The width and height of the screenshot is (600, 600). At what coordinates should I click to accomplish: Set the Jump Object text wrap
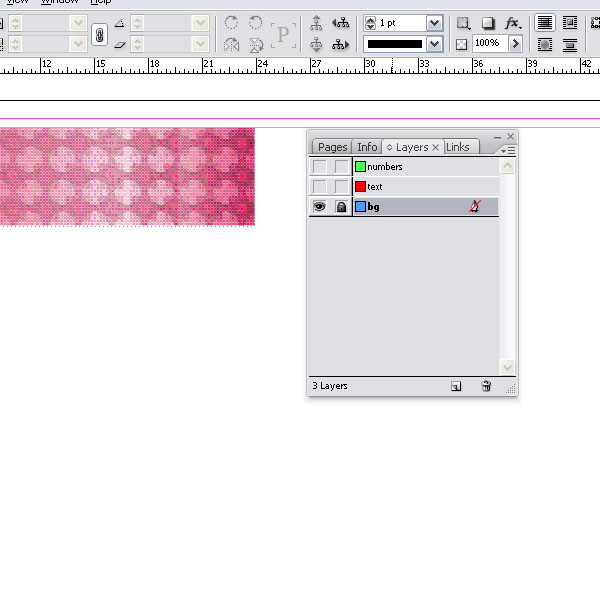[x=570, y=44]
